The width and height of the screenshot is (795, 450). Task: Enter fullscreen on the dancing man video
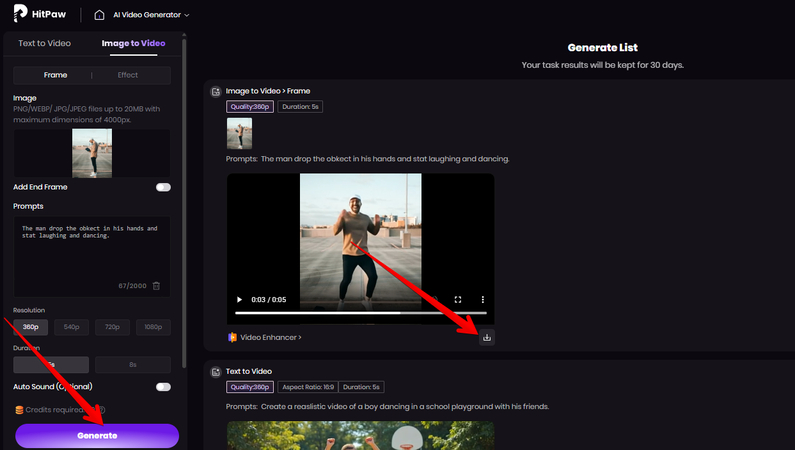(458, 299)
